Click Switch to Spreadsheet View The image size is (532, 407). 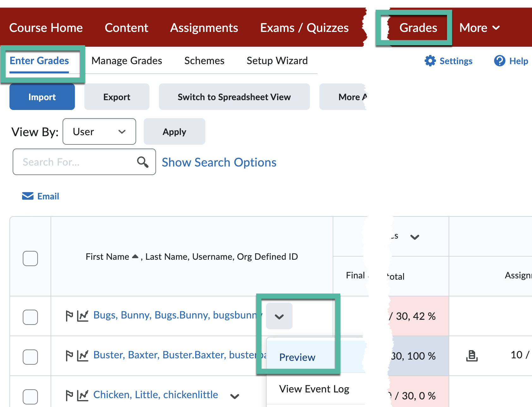point(234,97)
